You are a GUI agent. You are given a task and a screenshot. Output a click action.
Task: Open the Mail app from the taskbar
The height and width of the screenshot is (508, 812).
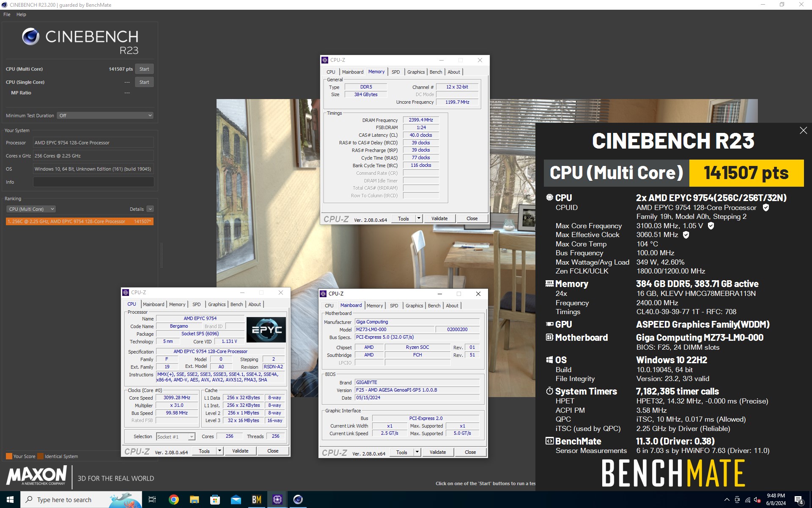point(236,500)
